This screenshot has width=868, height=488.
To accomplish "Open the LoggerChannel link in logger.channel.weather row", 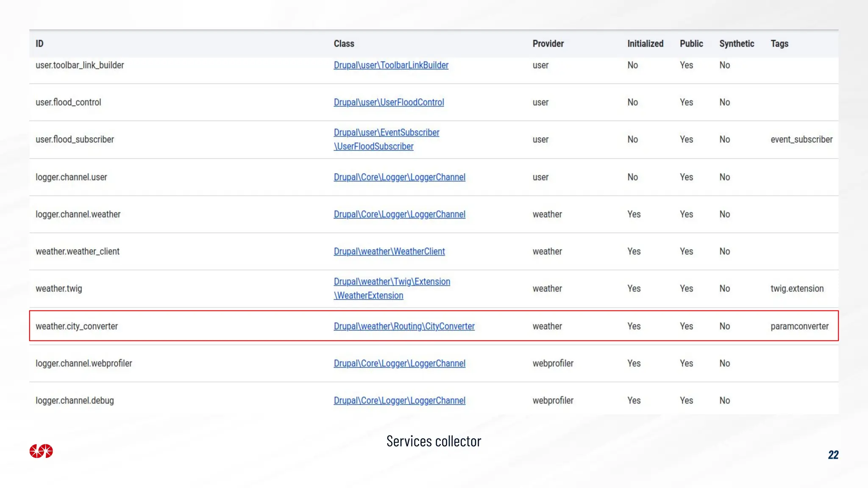I will pyautogui.click(x=399, y=214).
